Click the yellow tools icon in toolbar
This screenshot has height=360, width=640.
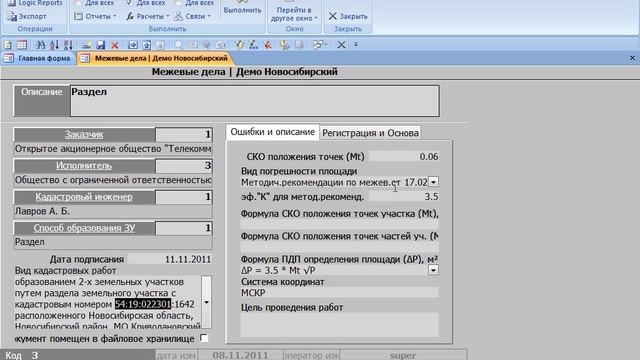[285, 45]
